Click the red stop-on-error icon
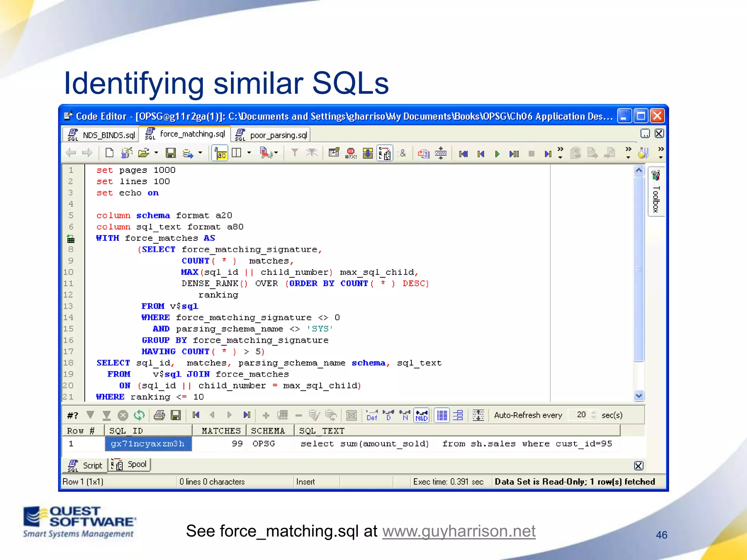 click(x=351, y=153)
